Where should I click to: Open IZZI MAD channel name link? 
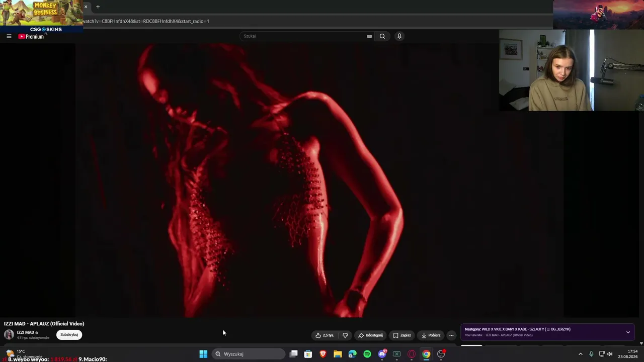click(x=26, y=332)
